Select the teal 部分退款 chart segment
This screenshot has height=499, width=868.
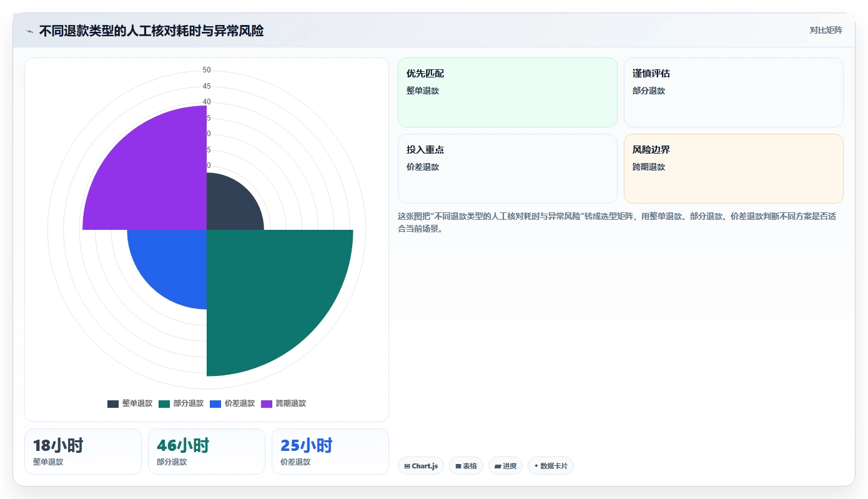[x=269, y=294]
